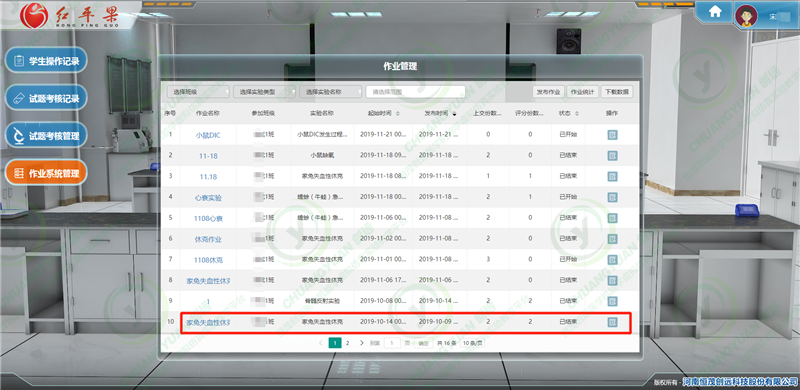The width and height of the screenshot is (800, 390).
Task: Open operation icon for 1108休克 row
Action: coord(612,259)
